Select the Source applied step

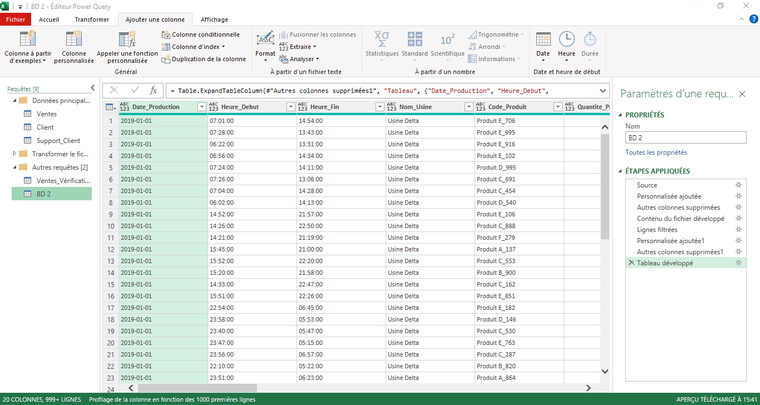647,185
